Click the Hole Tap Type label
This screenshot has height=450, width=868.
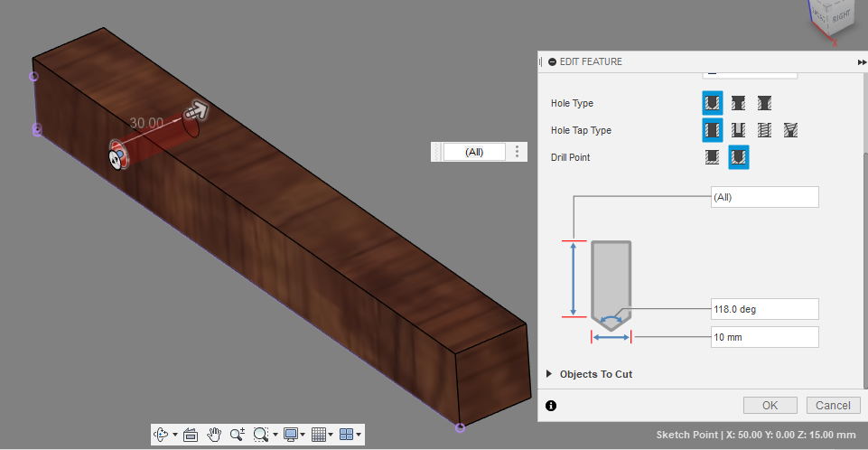(x=581, y=130)
